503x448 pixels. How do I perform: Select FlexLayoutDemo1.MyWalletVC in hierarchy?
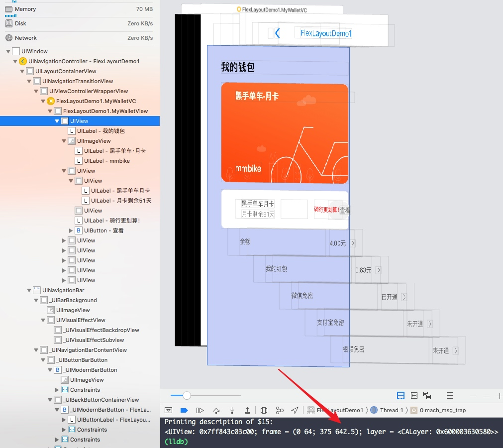click(x=80, y=101)
